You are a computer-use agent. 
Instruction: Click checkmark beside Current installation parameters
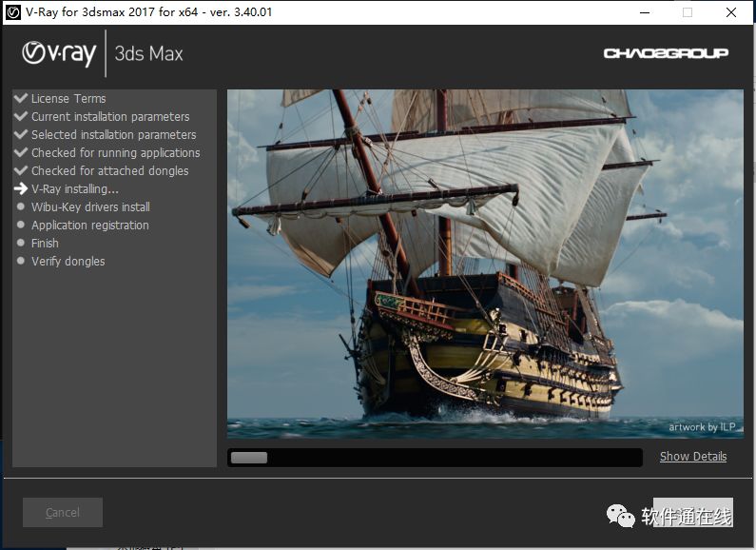21,116
